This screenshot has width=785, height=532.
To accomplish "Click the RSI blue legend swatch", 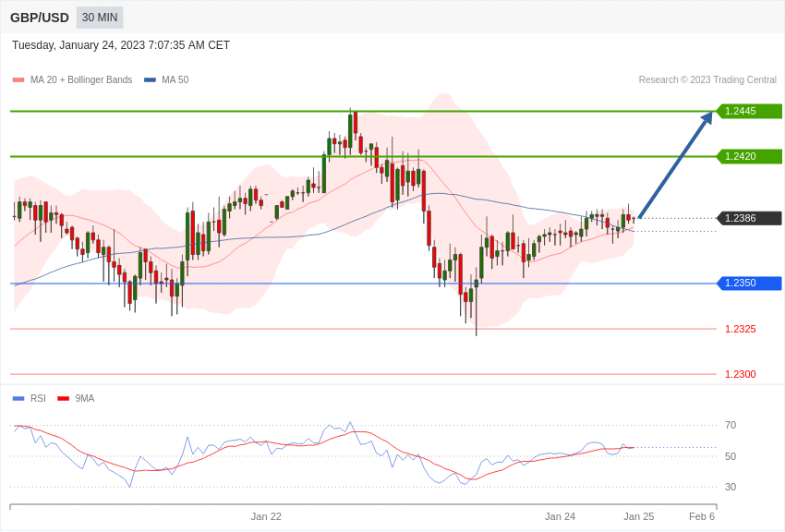I will click(18, 399).
